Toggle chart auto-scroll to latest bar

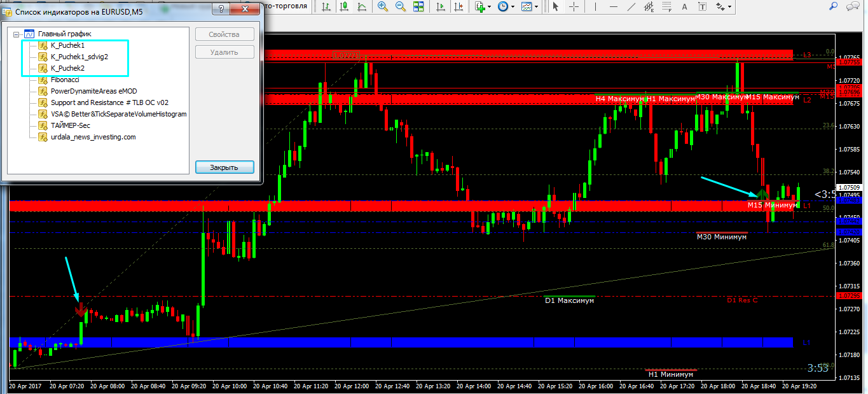click(x=441, y=6)
